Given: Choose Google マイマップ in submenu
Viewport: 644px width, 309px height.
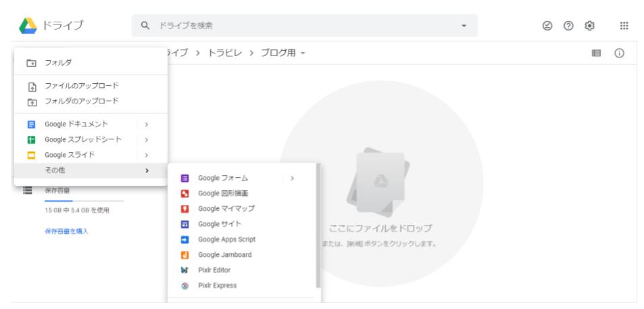Looking at the screenshot, I should (242, 209).
